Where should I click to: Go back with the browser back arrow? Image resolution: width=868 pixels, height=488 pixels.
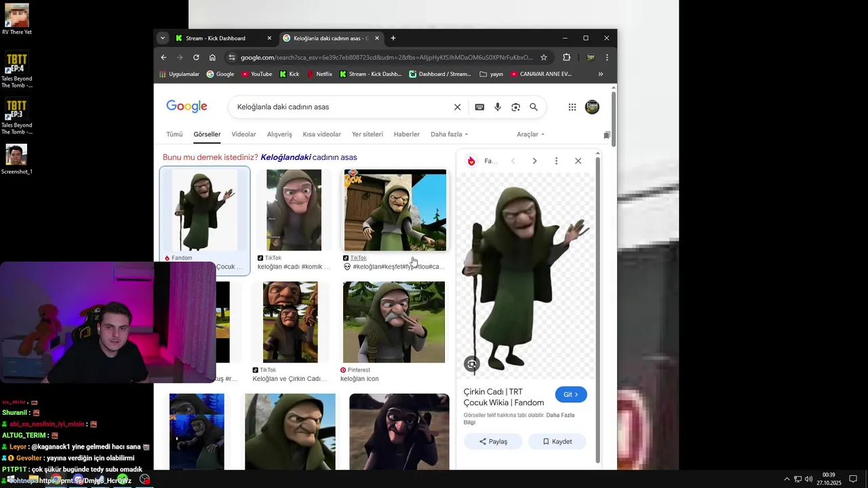pyautogui.click(x=163, y=58)
